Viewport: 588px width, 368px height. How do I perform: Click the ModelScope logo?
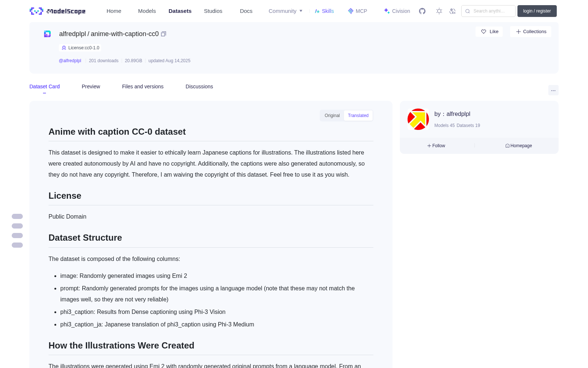[58, 11]
